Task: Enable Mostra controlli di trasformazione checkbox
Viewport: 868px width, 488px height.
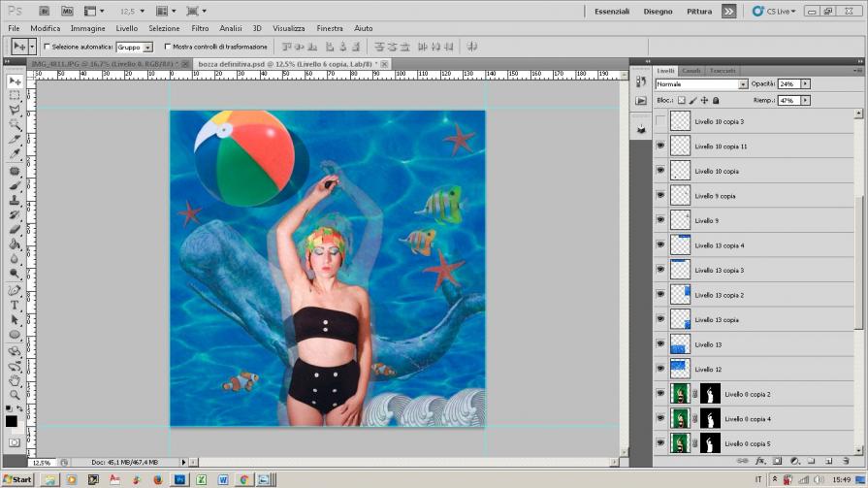Action: coord(168,47)
